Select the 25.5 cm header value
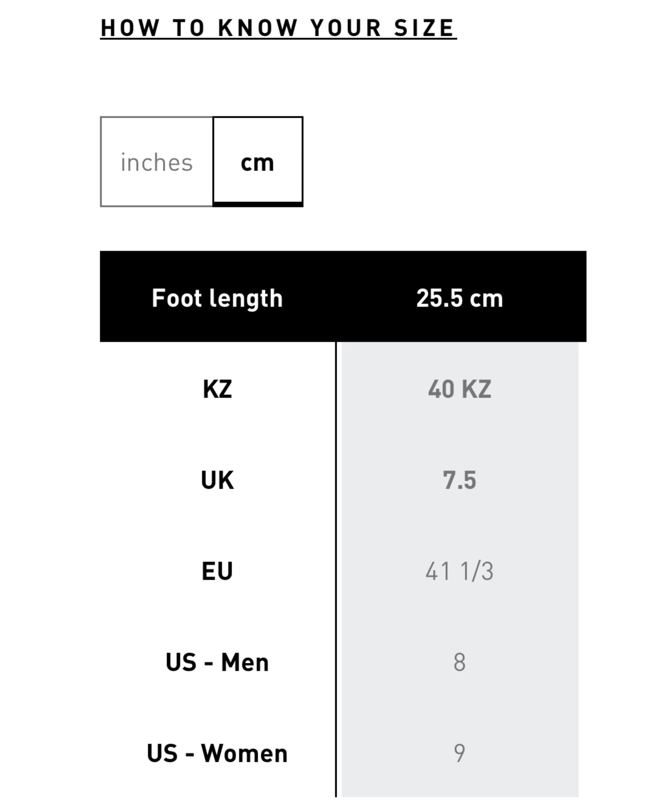The image size is (650, 812). (459, 298)
